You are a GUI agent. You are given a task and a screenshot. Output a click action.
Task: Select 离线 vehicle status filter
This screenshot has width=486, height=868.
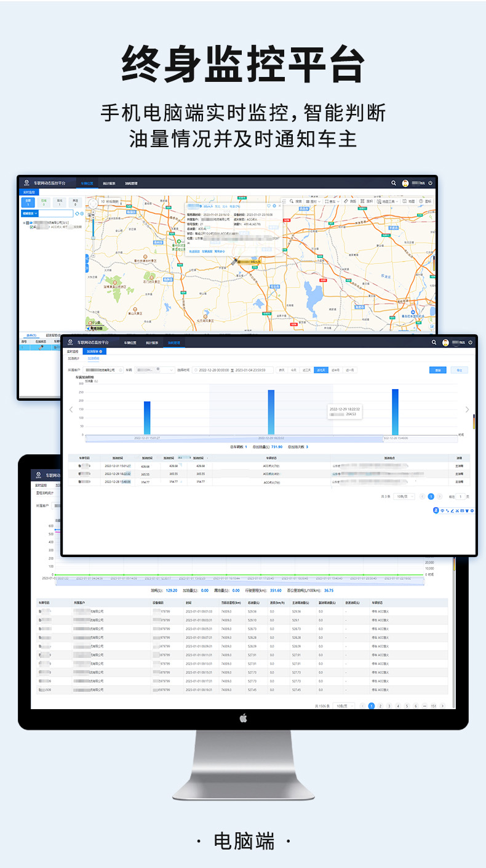[x=60, y=203]
